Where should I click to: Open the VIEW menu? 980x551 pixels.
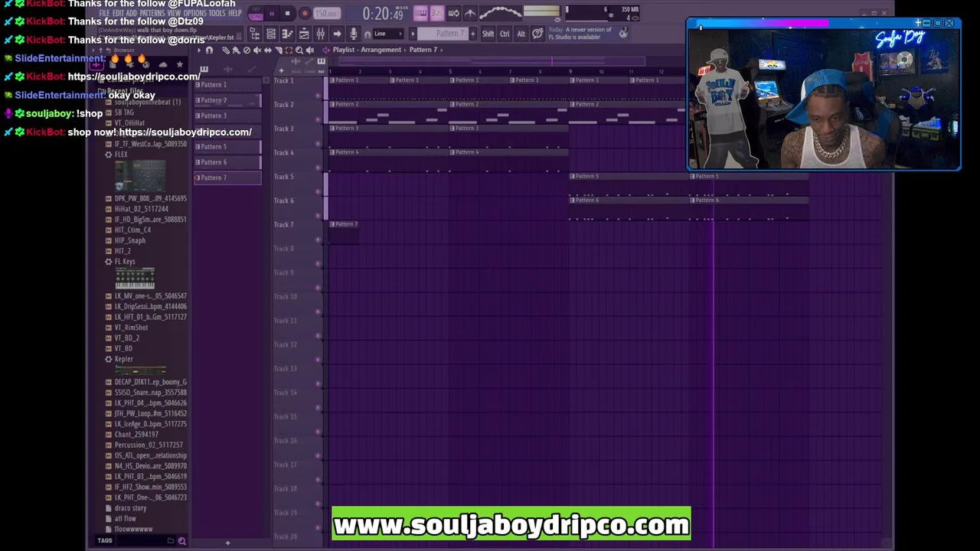click(x=173, y=13)
